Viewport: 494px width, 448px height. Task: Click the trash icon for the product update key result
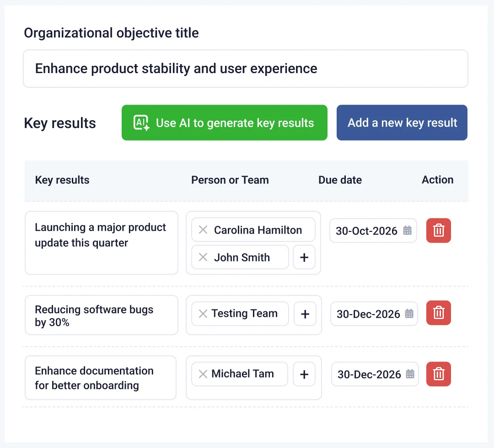point(438,231)
